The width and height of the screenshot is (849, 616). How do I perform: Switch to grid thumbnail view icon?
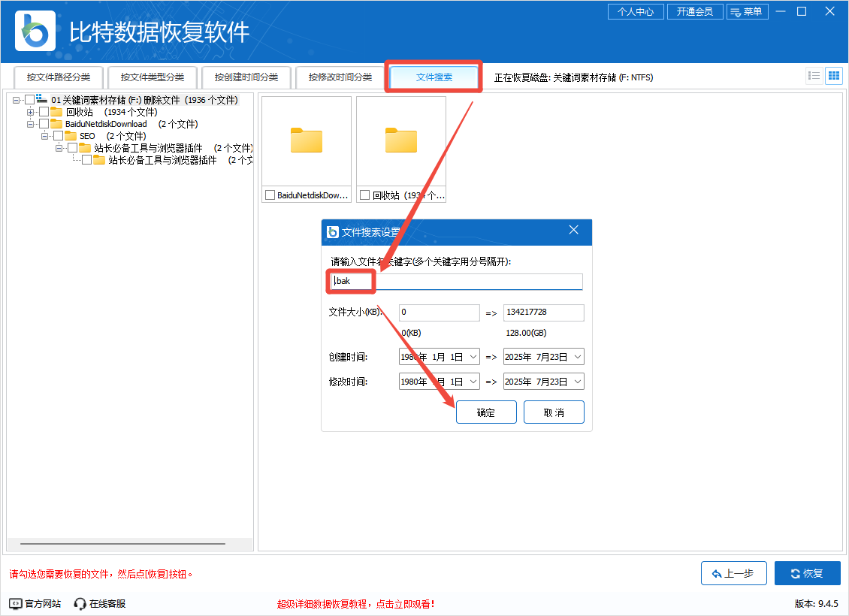pyautogui.click(x=834, y=76)
